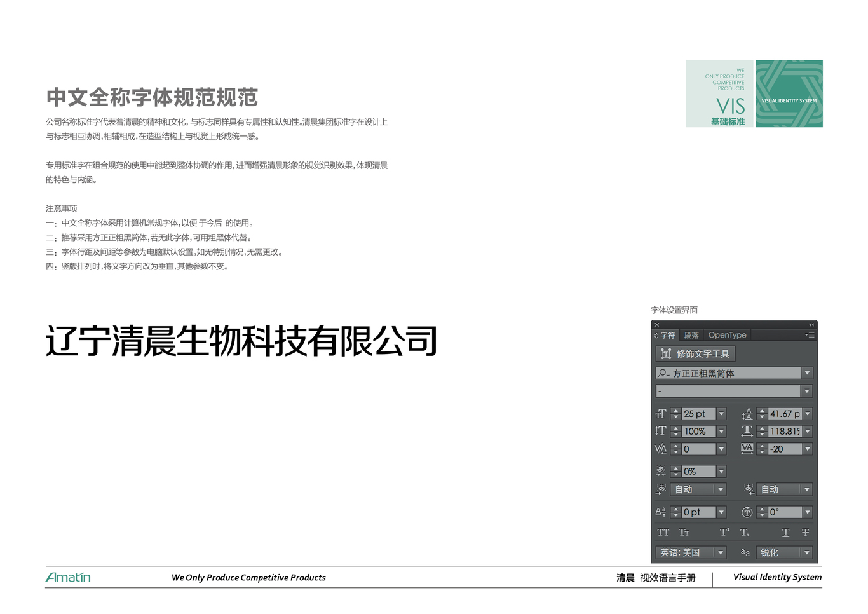Image resolution: width=868 pixels, height=614 pixels.
Task: Open the font style dropdown arrow
Action: pyautogui.click(x=807, y=391)
